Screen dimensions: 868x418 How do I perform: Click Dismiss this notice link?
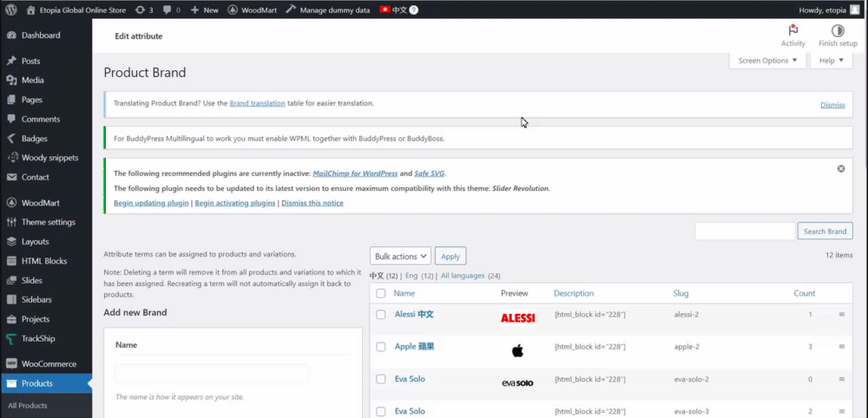(x=312, y=203)
